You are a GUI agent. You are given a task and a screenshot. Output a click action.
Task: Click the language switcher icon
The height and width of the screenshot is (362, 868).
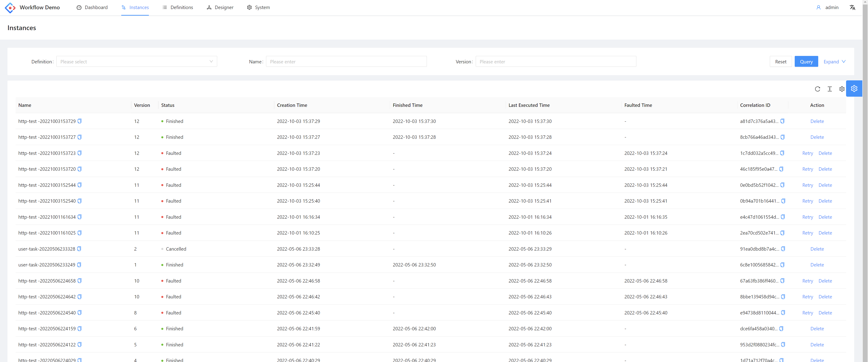pos(852,7)
